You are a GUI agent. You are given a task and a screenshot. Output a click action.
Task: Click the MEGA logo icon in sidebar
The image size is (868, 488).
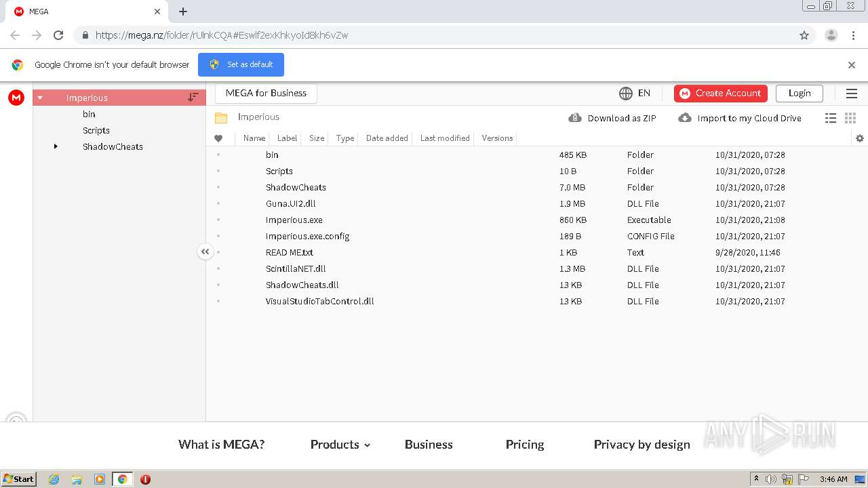coord(16,98)
